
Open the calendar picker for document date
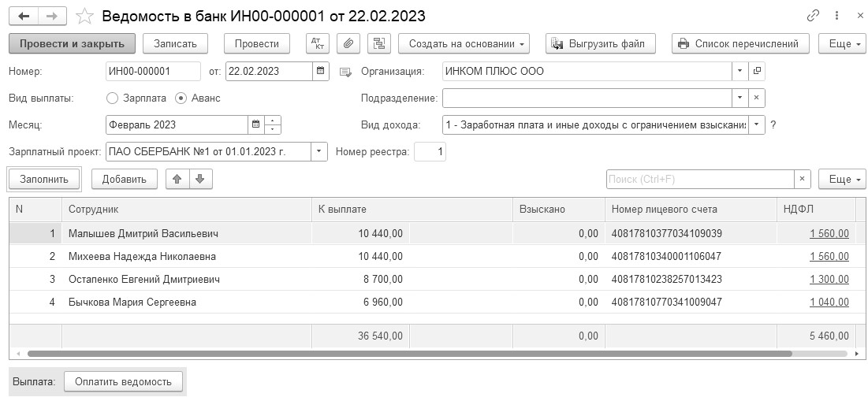tap(321, 72)
